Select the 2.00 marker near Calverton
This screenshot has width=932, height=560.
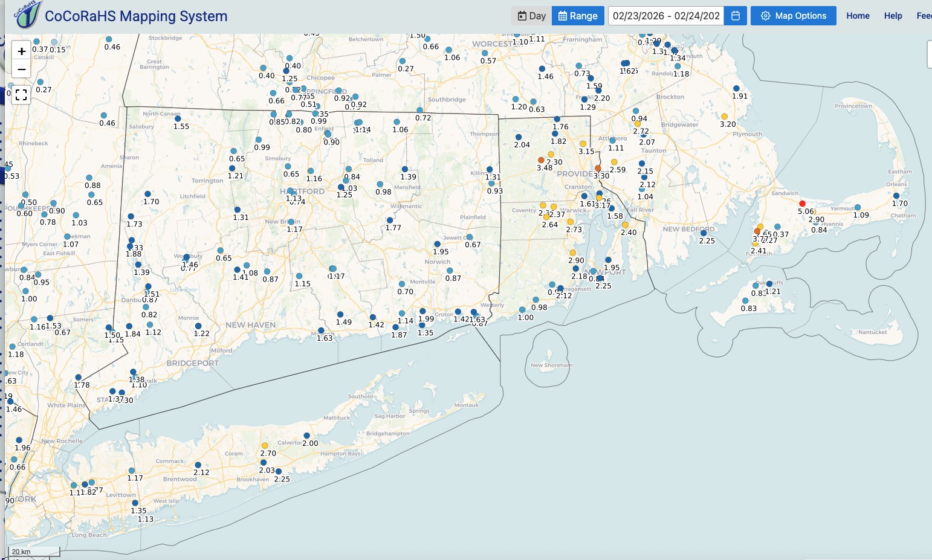[306, 436]
